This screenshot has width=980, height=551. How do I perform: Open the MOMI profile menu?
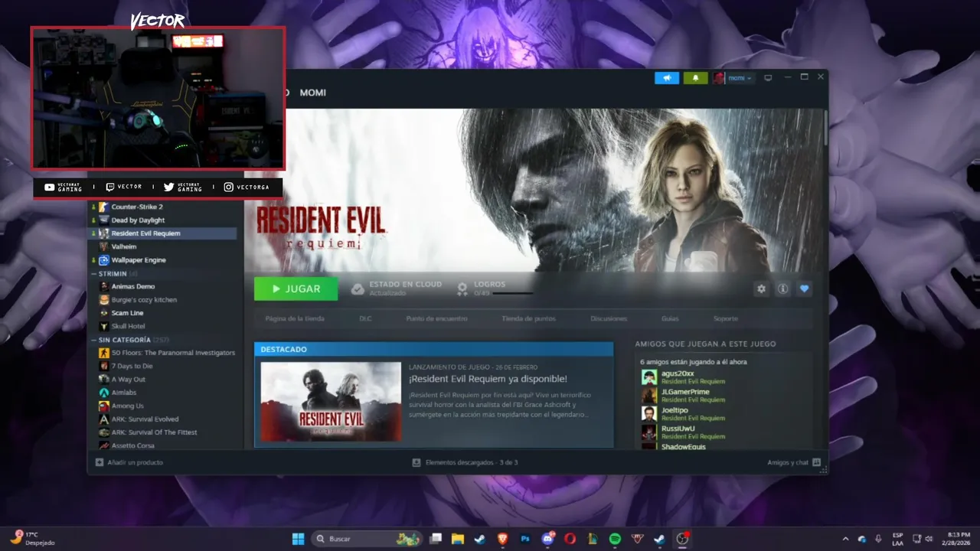tap(312, 93)
